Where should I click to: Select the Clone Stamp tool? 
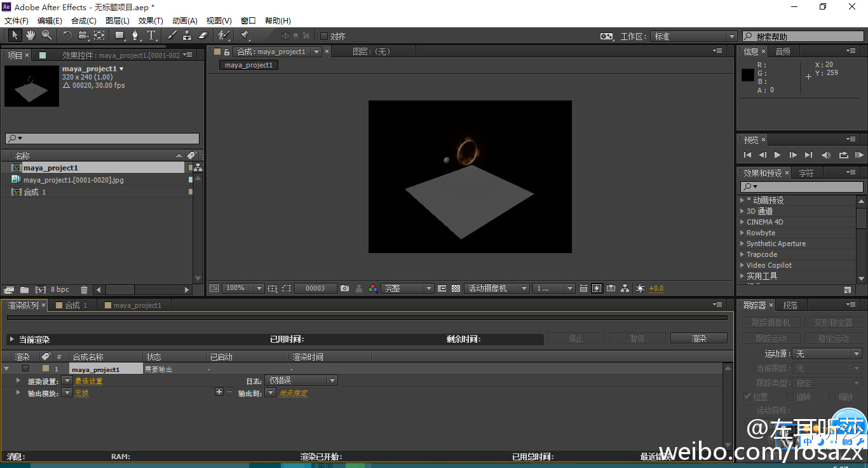pos(187,36)
